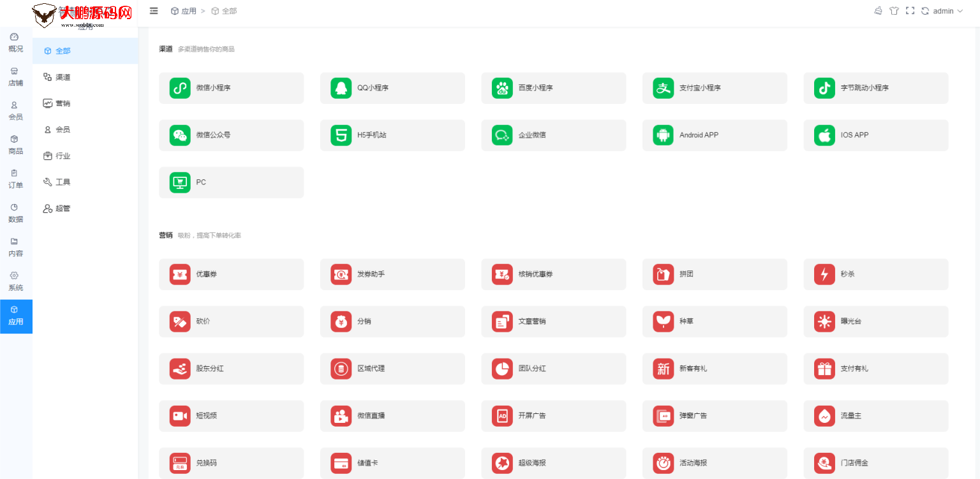Screen dimensions: 980x479
Task: Select 渠道 in the app submenu
Action: (x=63, y=77)
